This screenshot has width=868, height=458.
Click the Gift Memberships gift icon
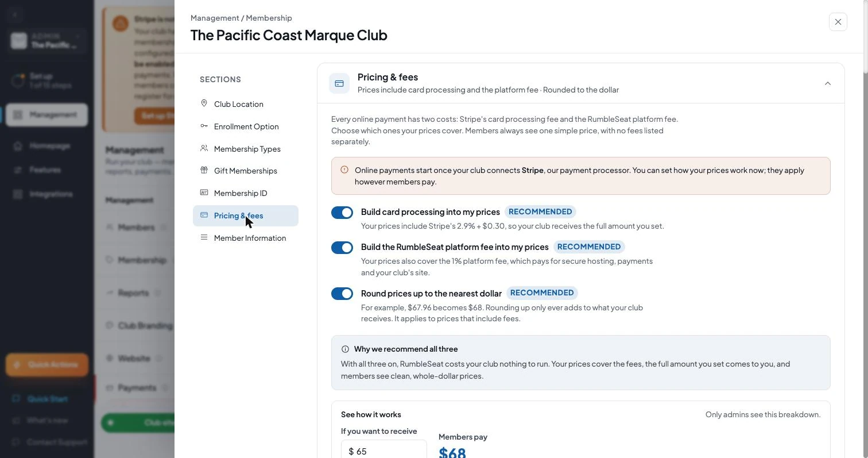pos(204,170)
